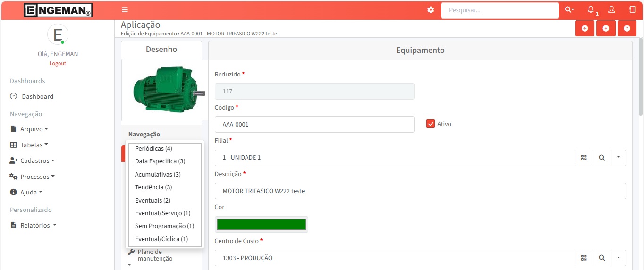Select Periódicas (4) from the menu
This screenshot has width=644, height=270.
pos(153,148)
